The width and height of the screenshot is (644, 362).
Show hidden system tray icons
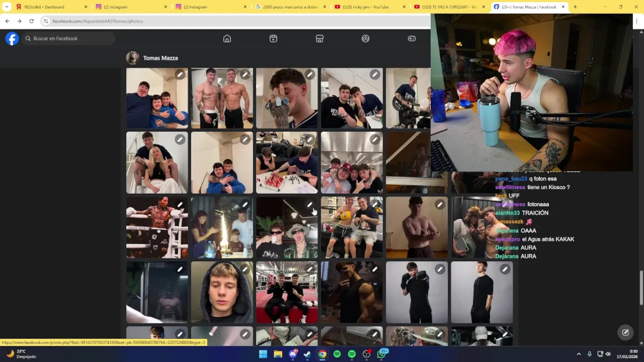click(579, 354)
